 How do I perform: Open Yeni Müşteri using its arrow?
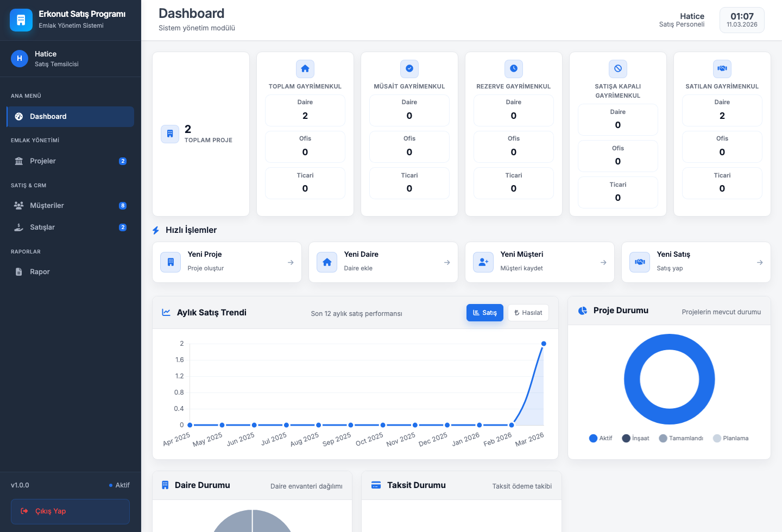pyautogui.click(x=603, y=263)
